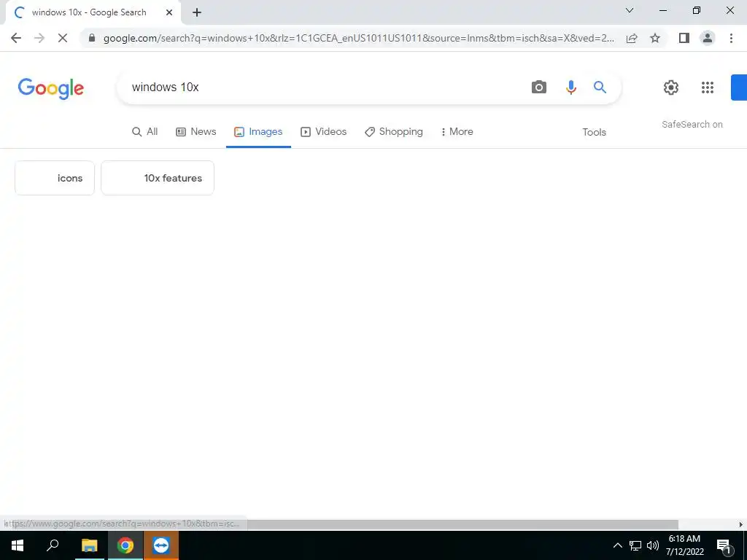Search by image using the camera icon
This screenshot has height=560, width=747.
[x=539, y=87]
